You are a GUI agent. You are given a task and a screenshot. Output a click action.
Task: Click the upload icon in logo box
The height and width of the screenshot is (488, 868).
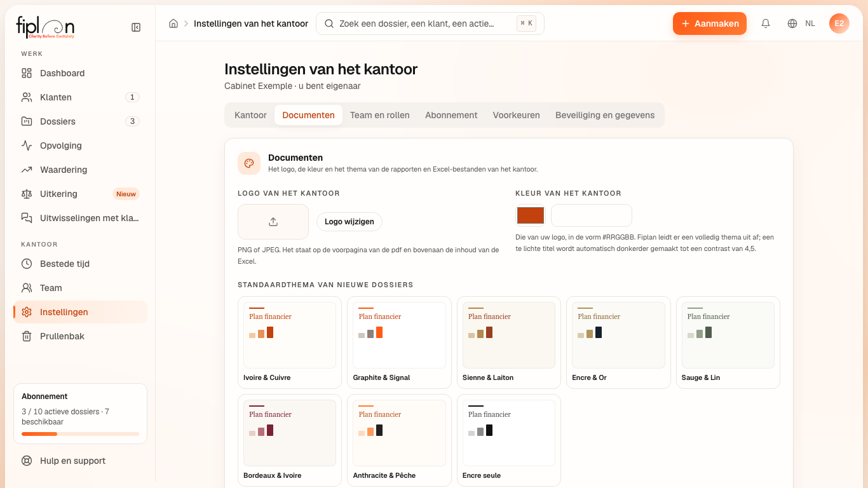pos(273,222)
